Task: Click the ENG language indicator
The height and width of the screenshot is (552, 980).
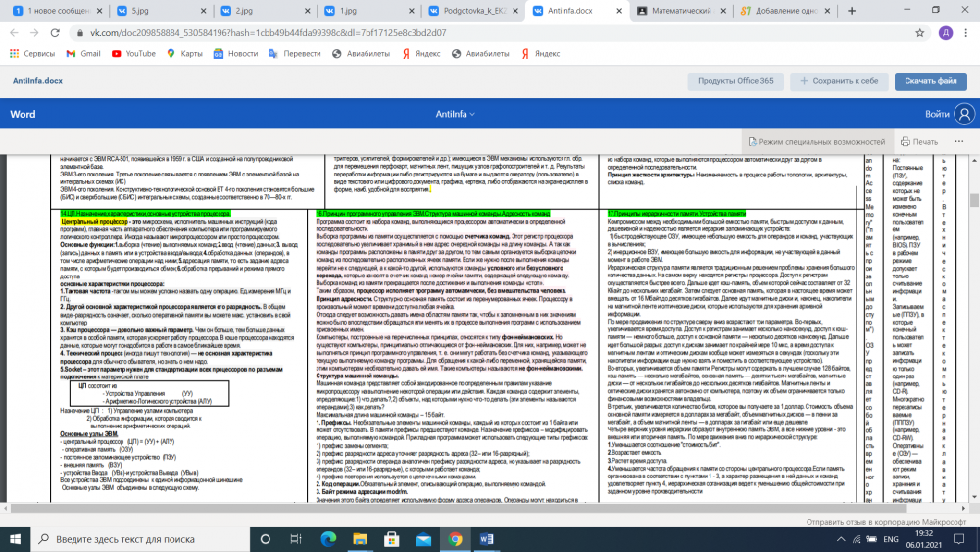Action: point(891,539)
